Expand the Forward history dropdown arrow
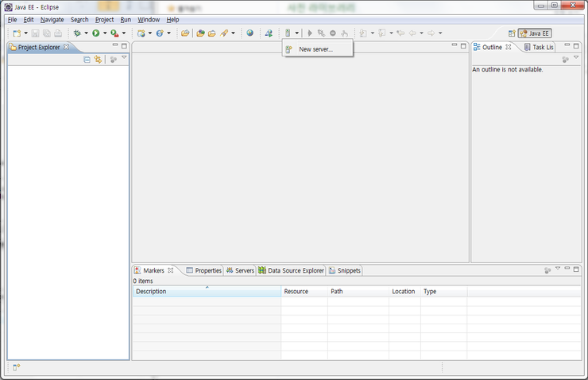Viewport: 588px width, 380px height. [440, 33]
